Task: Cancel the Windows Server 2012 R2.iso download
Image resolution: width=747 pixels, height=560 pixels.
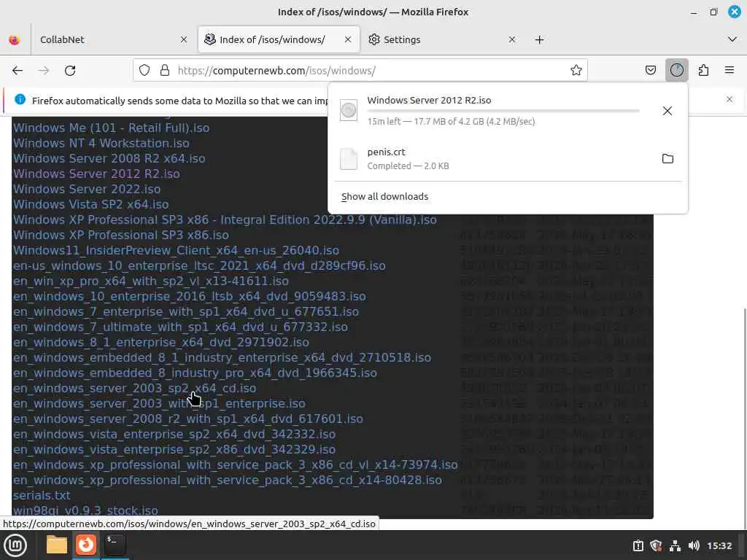Action: point(667,111)
